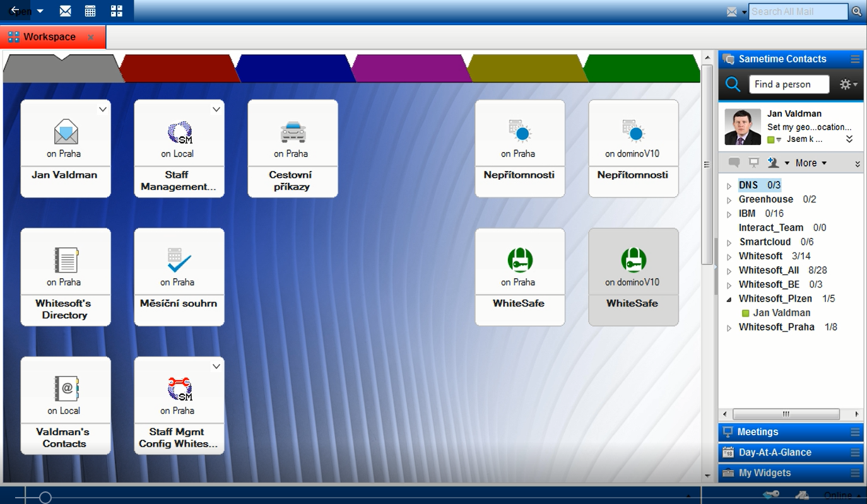Viewport: 867px width, 504px height.
Task: Select the dark red workspace page tab
Action: coord(178,68)
